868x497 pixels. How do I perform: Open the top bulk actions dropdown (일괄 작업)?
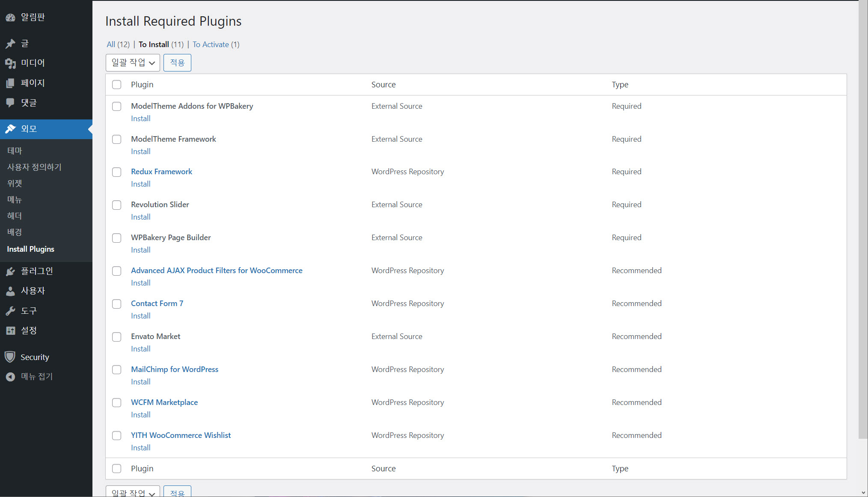pyautogui.click(x=133, y=63)
